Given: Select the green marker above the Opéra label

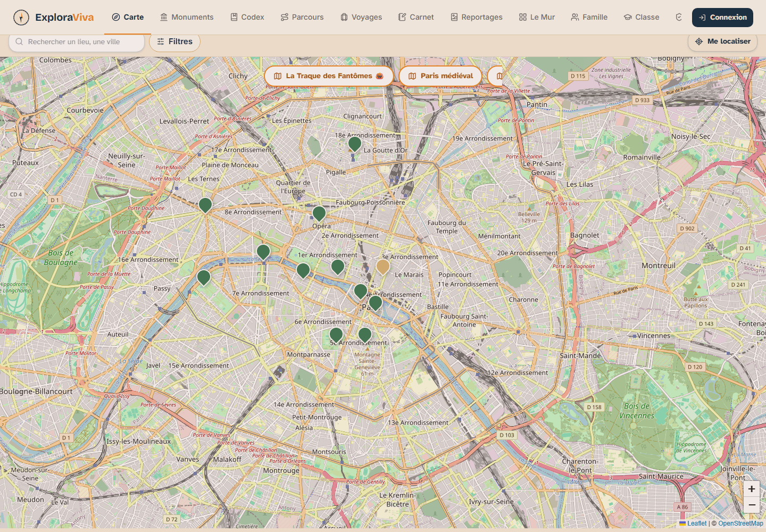Looking at the screenshot, I should tap(319, 213).
